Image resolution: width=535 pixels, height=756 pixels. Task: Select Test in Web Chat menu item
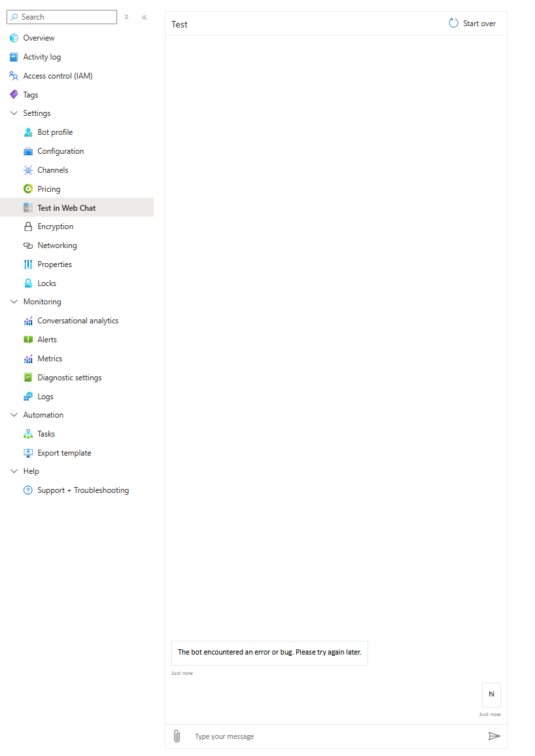point(67,207)
